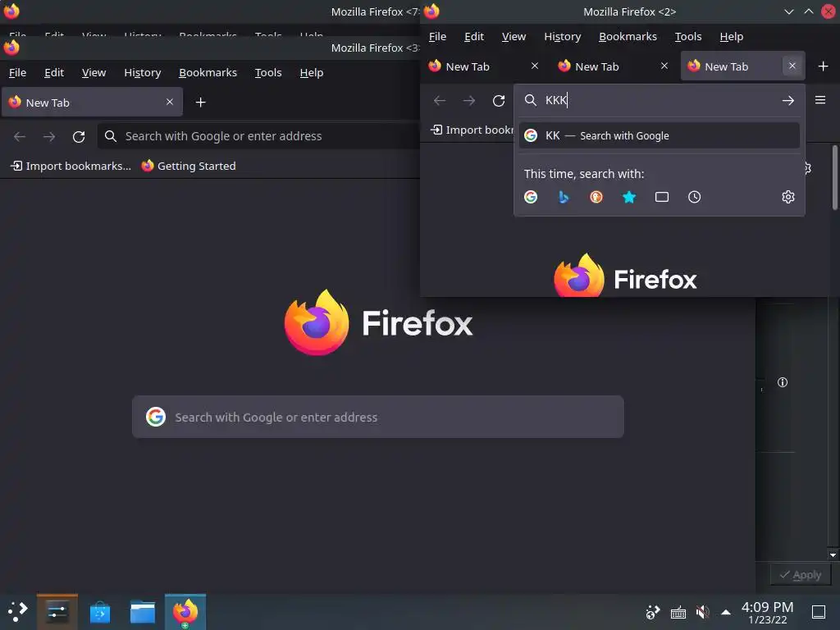
Task: Click the Go arrow in URL bar
Action: (787, 101)
